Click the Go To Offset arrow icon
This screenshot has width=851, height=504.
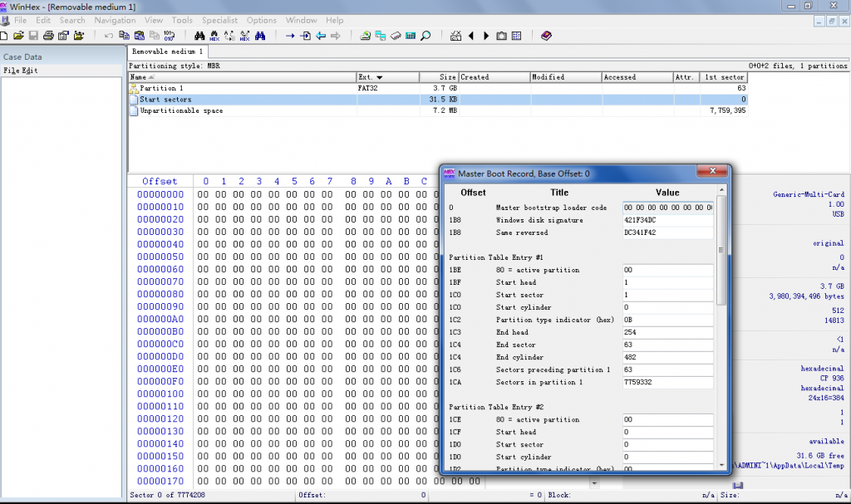tap(290, 36)
